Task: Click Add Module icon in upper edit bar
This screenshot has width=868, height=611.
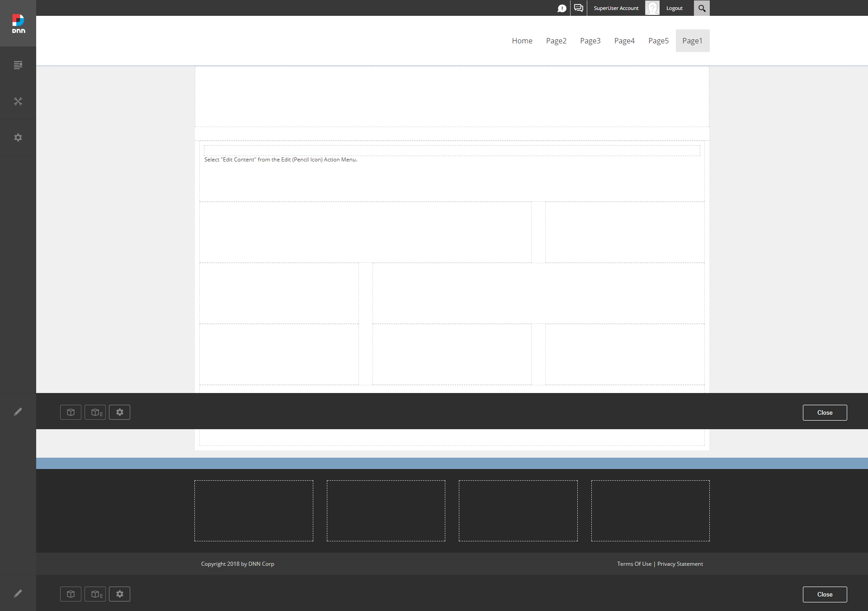Action: point(71,412)
